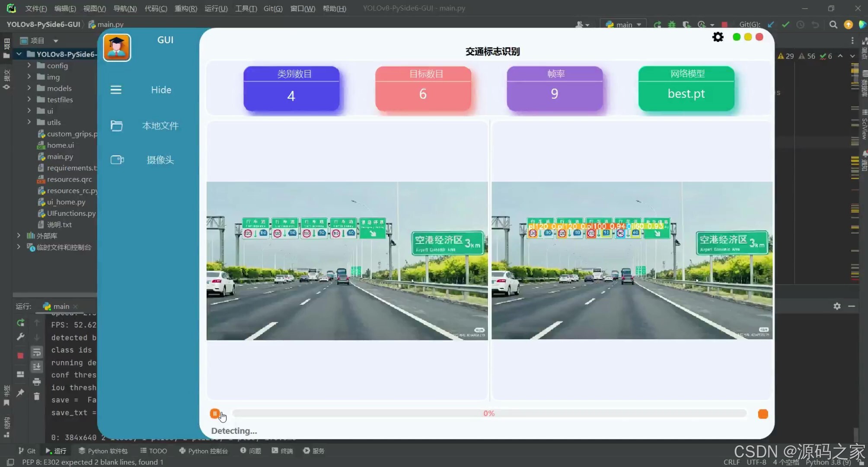
Task: Open the gear settings icon in GUI
Action: pos(718,37)
